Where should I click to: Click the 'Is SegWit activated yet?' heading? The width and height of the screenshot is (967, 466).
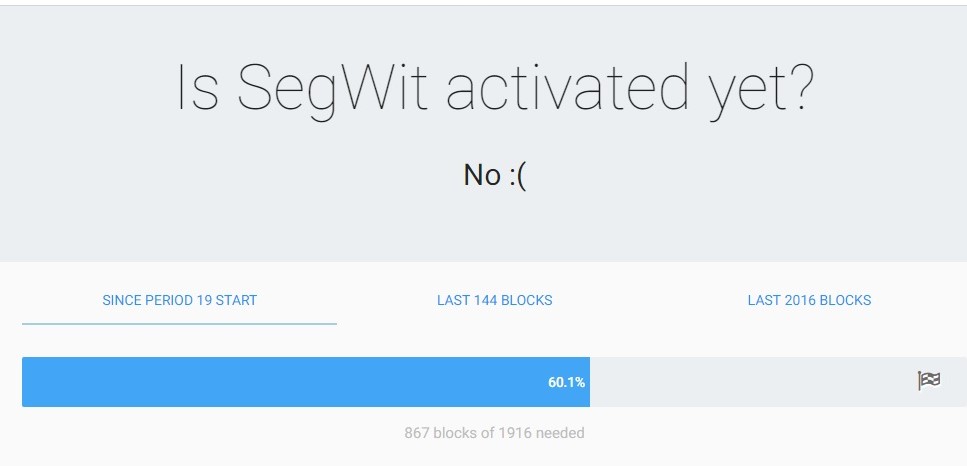495,90
